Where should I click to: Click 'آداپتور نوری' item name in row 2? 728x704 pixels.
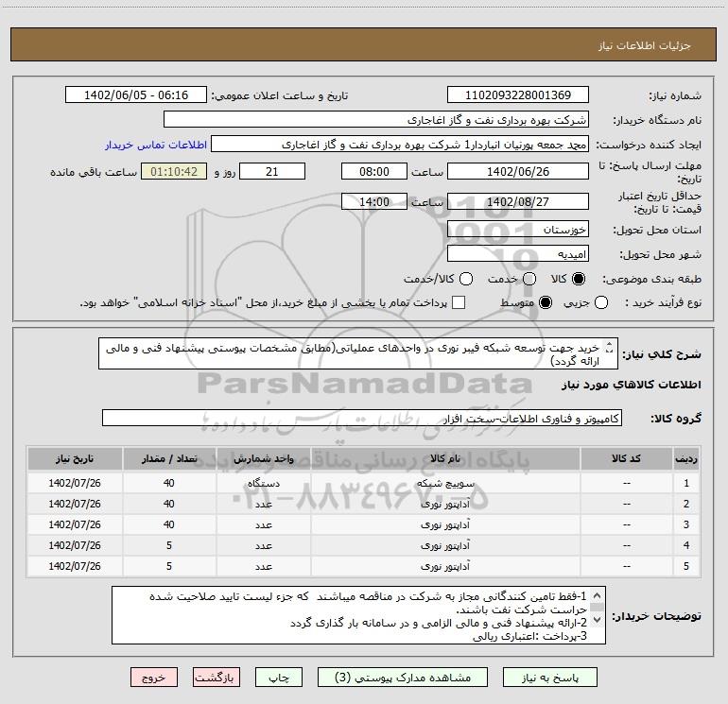445,504
